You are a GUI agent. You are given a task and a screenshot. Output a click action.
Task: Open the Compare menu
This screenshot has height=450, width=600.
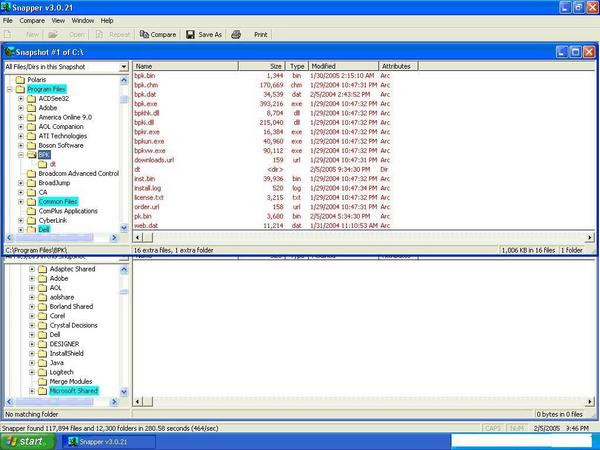coord(32,20)
